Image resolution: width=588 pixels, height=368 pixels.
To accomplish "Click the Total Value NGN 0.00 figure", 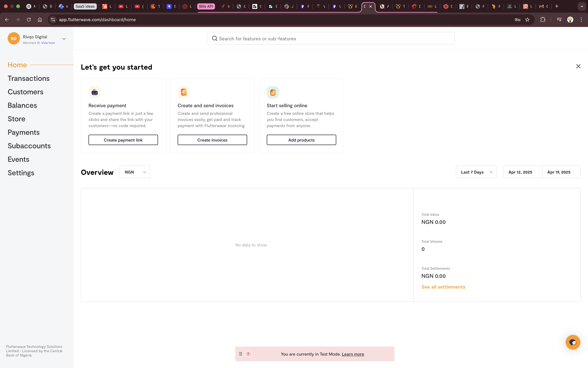I will [433, 222].
